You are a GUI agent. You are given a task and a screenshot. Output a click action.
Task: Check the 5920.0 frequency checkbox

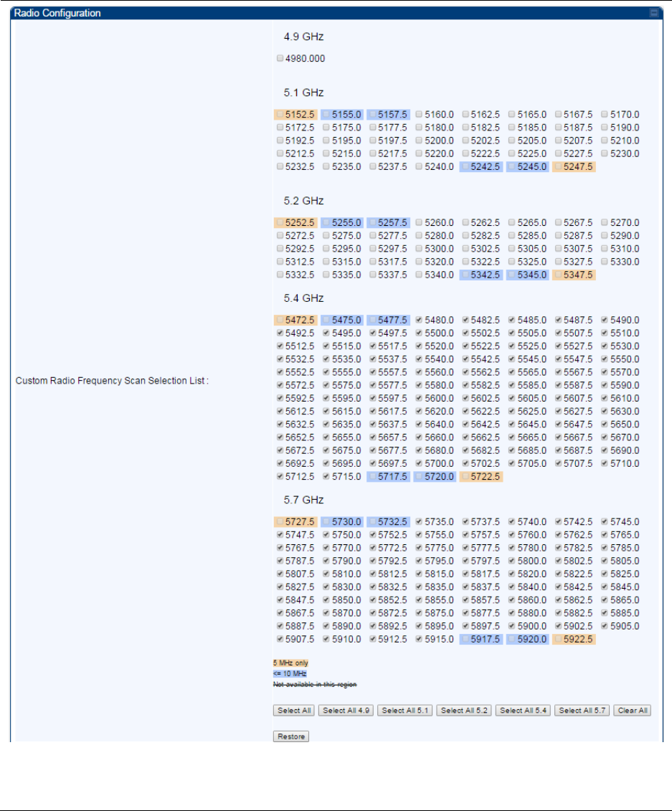coord(511,640)
